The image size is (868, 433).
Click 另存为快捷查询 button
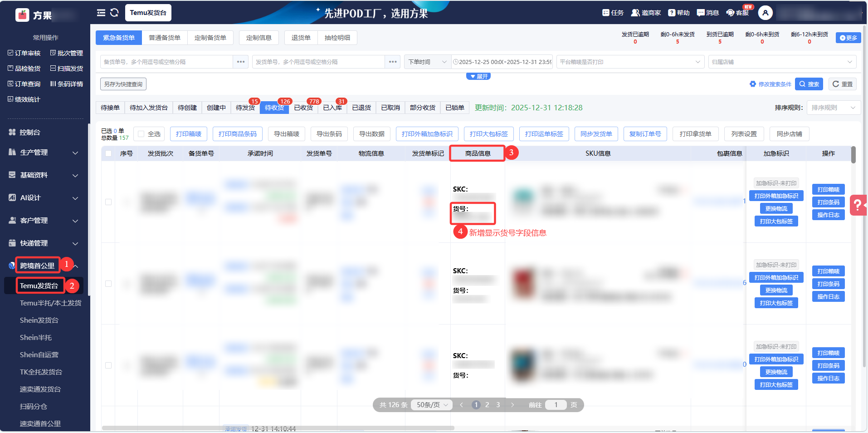click(123, 84)
